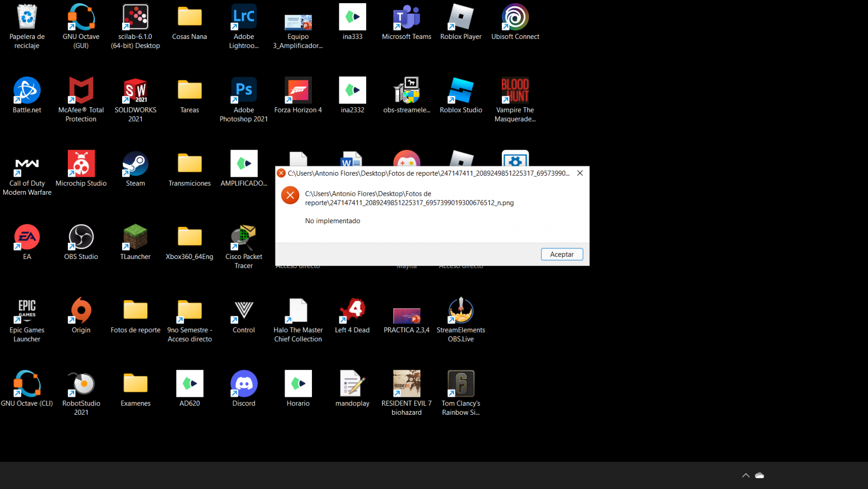The height and width of the screenshot is (489, 868).
Task: Open McAfee Total Protection
Action: [x=81, y=99]
